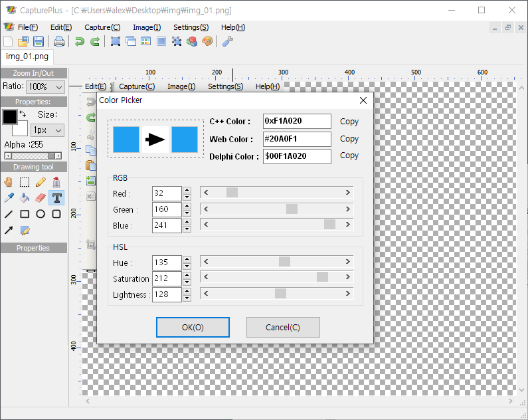The width and height of the screenshot is (528, 420).
Task: Select the Ellipse shape tool
Action: (x=41, y=214)
